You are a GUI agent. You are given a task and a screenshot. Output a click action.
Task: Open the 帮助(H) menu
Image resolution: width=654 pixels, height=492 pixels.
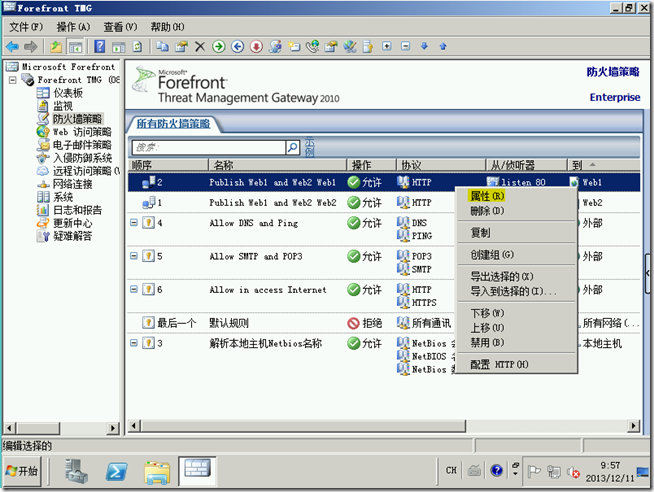click(x=167, y=27)
